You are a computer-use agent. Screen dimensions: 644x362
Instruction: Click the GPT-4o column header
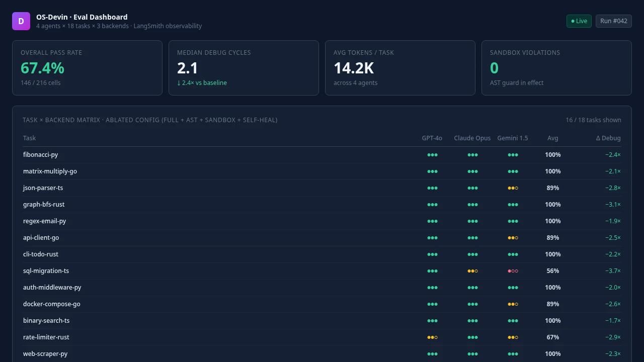(x=432, y=138)
